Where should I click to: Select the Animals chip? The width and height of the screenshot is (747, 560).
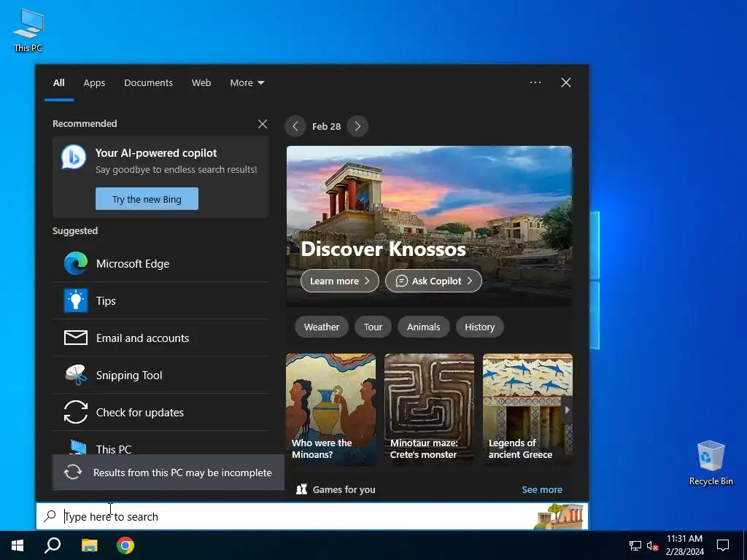point(424,327)
